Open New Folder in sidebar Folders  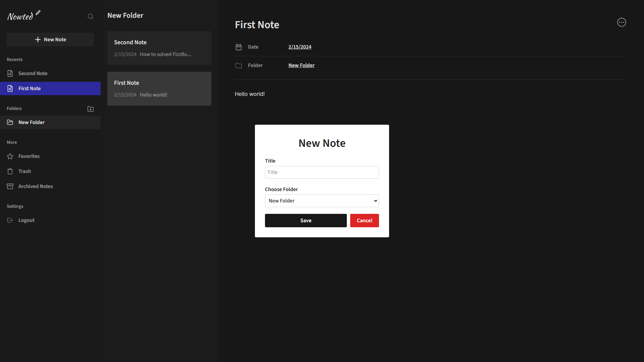point(32,122)
